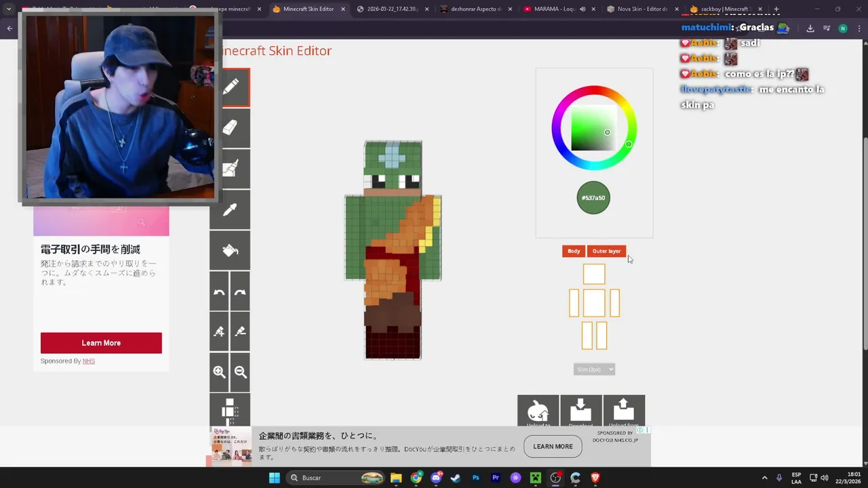Toggle the left arm part in body diagram

coord(574,303)
